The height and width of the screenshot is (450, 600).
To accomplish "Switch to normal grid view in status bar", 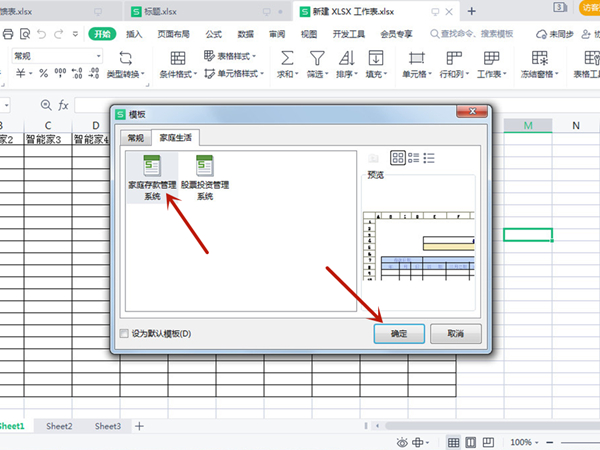I will click(x=453, y=442).
